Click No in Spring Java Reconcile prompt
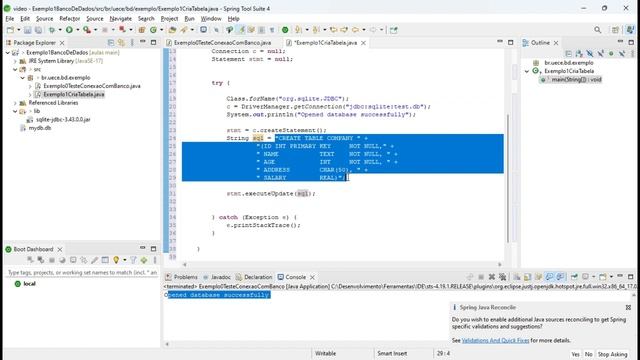Image resolution: width=640 pixels, height=360 pixels. tap(588, 354)
